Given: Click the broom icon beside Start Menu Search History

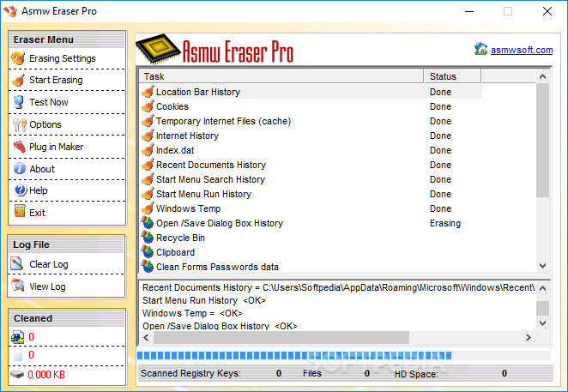Looking at the screenshot, I should 148,179.
